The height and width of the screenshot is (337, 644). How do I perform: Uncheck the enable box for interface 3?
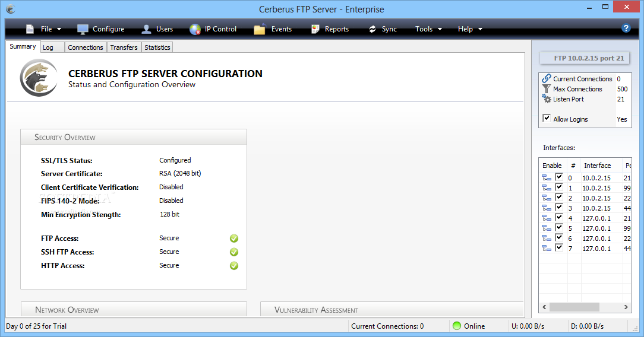tap(559, 207)
